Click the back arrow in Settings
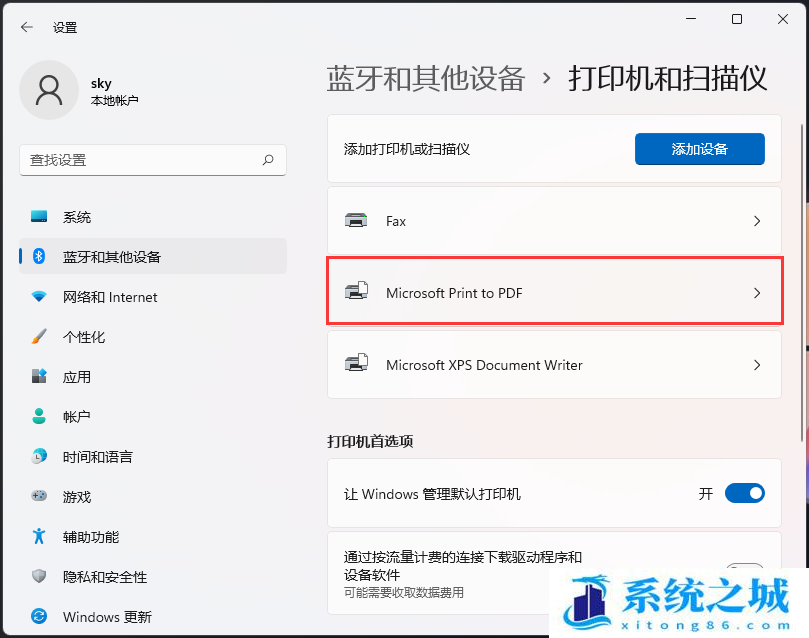 (27, 27)
